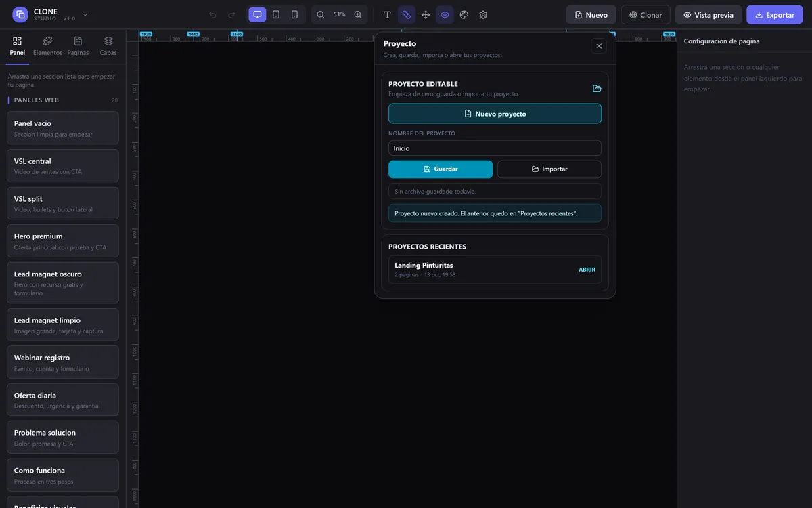Click the Configuracion de pagina heading
Image resolution: width=812 pixels, height=508 pixels.
(721, 41)
